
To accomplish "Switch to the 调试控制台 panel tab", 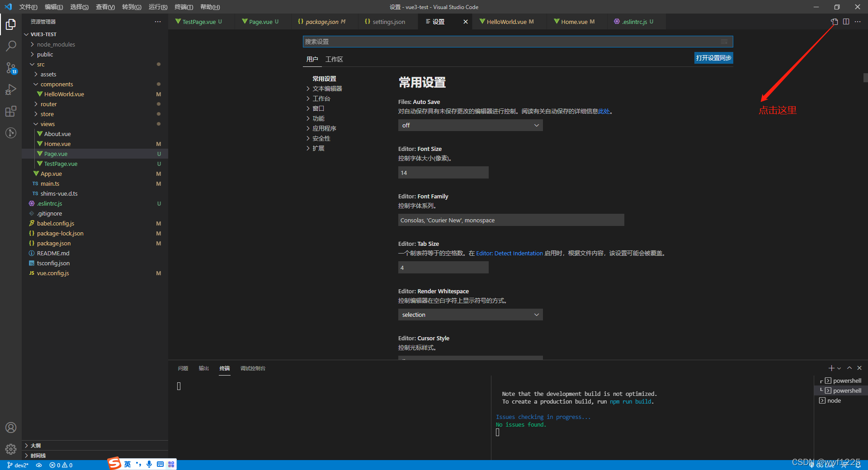I will point(253,368).
